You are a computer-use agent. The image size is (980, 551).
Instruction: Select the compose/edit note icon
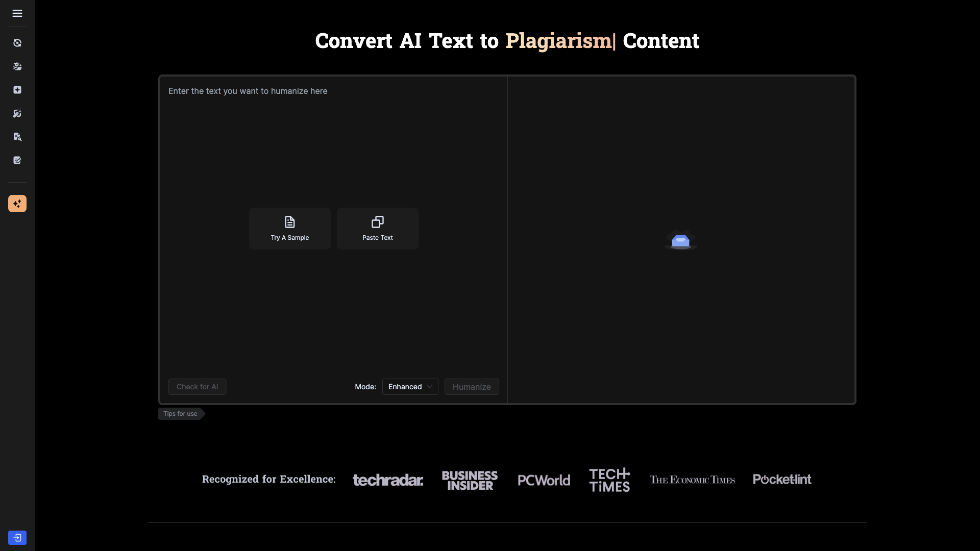point(17,160)
